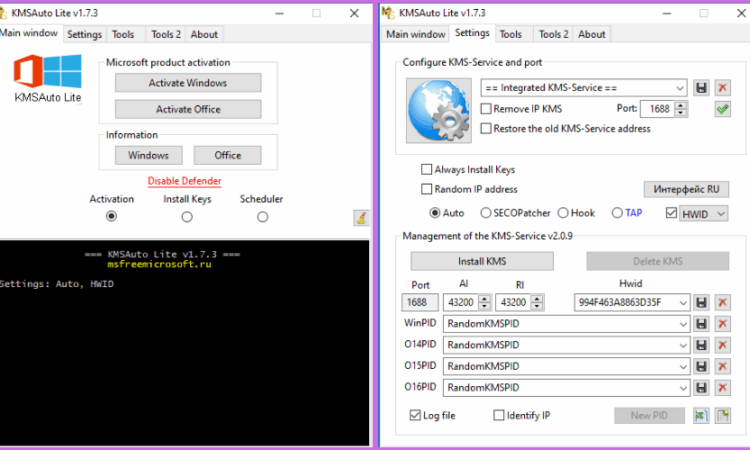Image resolution: width=750 pixels, height=450 pixels.
Task: Click the Activate Office button
Action: (x=188, y=109)
